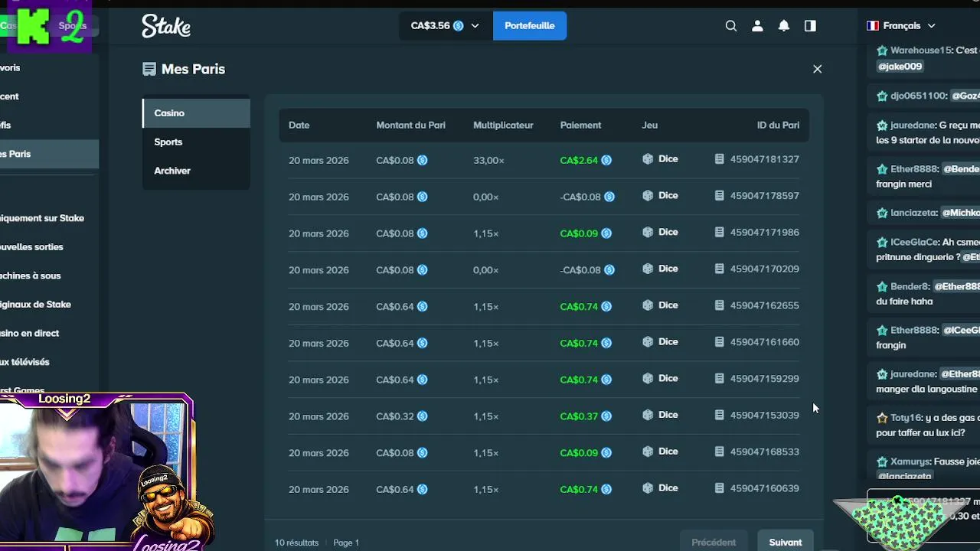
Task: Open bet ID 459047159299
Action: (757, 379)
